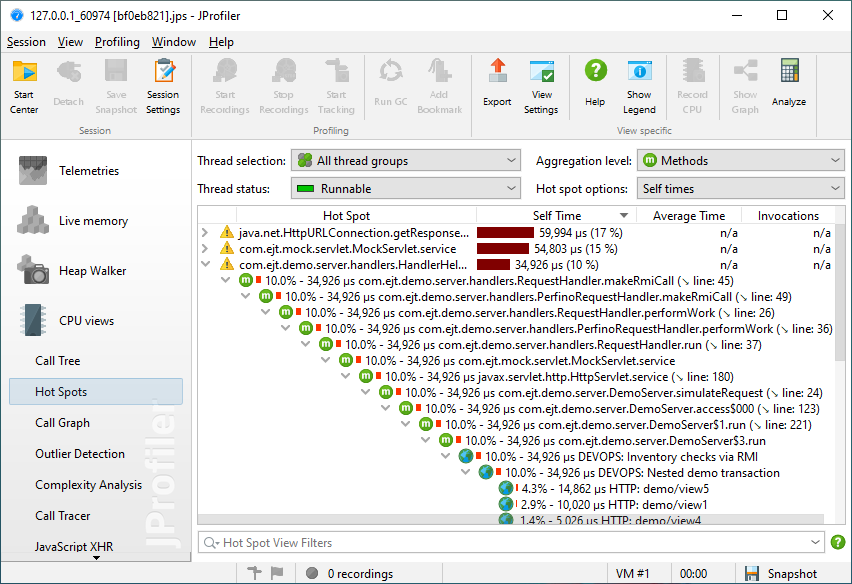852x584 pixels.
Task: Sort by Self Time column header
Action: point(556,216)
